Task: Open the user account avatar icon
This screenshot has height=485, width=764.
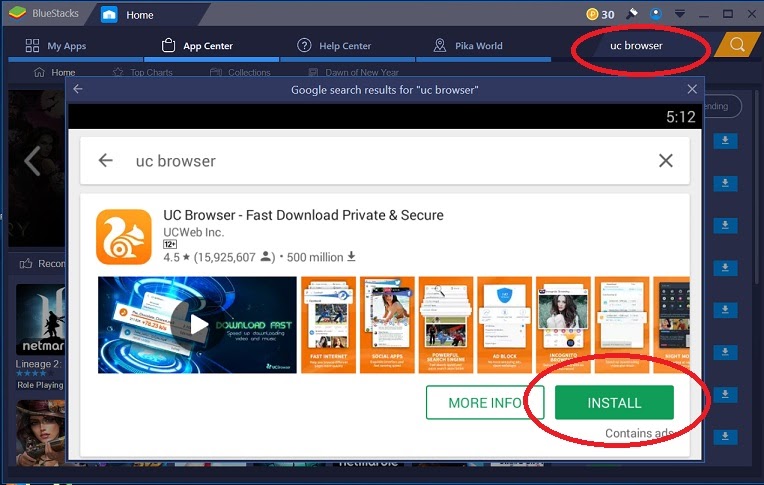Action: [656, 14]
